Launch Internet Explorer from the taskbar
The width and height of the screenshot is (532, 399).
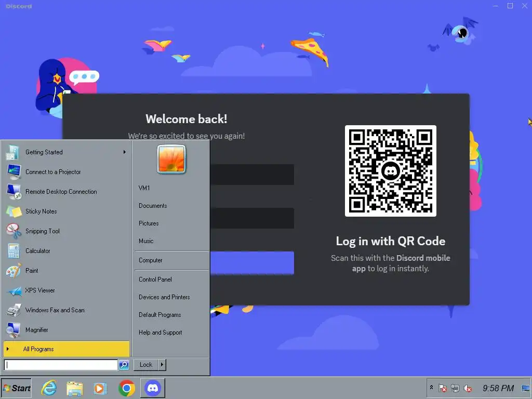pyautogui.click(x=49, y=388)
